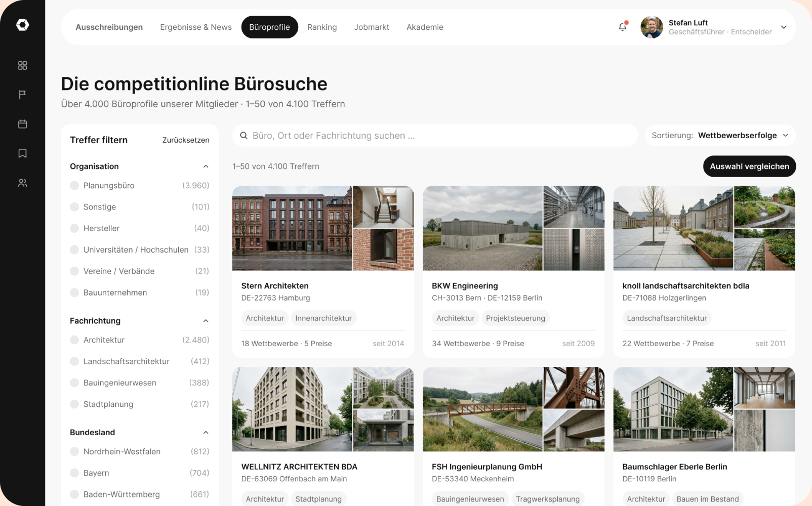Click Bauingenieurwesen tag on FSH card
This screenshot has height=506, width=812.
coord(470,499)
